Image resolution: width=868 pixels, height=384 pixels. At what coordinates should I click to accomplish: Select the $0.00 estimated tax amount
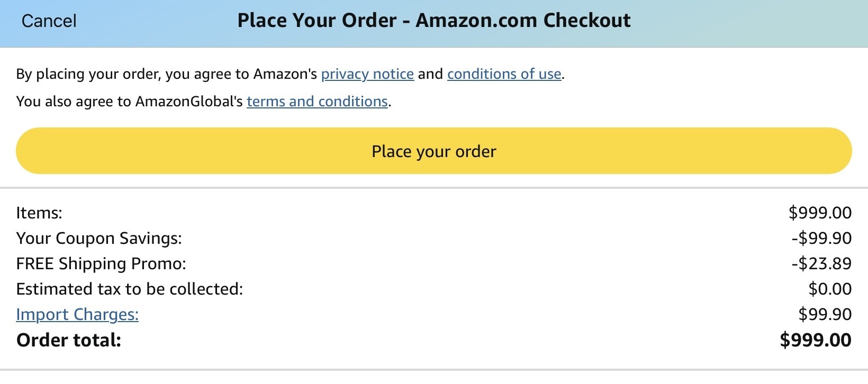[x=830, y=289]
